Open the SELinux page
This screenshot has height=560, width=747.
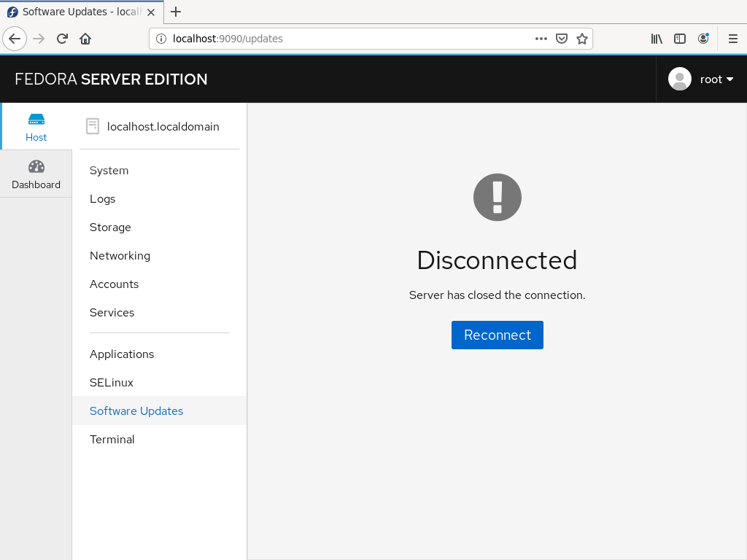[x=112, y=382]
